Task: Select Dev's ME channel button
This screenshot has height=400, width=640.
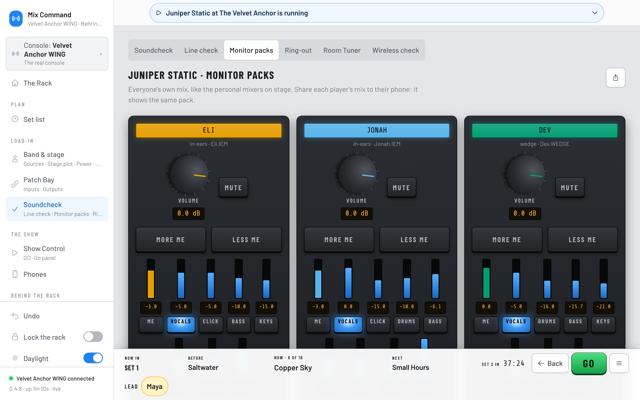Action: pyautogui.click(x=486, y=324)
